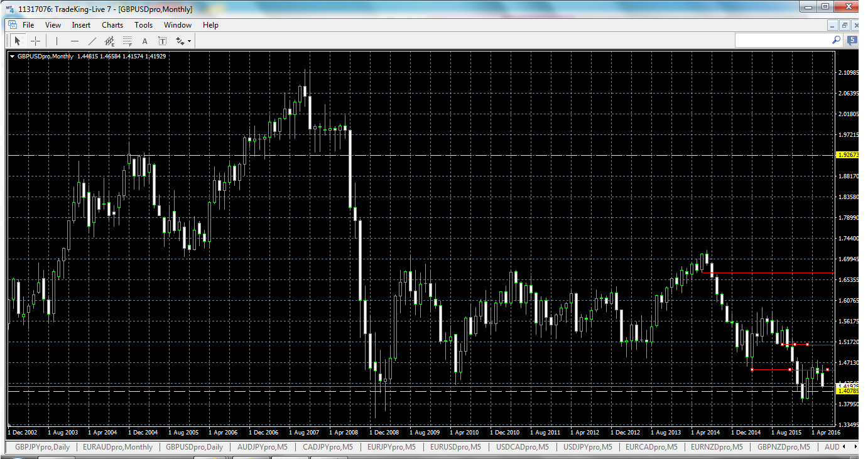Select the Crosshair tool

click(x=36, y=40)
